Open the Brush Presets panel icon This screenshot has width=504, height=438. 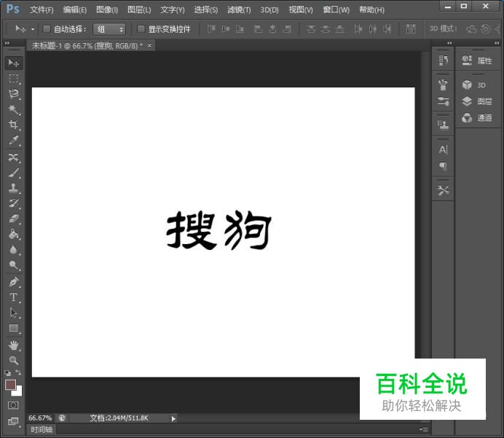(x=444, y=101)
